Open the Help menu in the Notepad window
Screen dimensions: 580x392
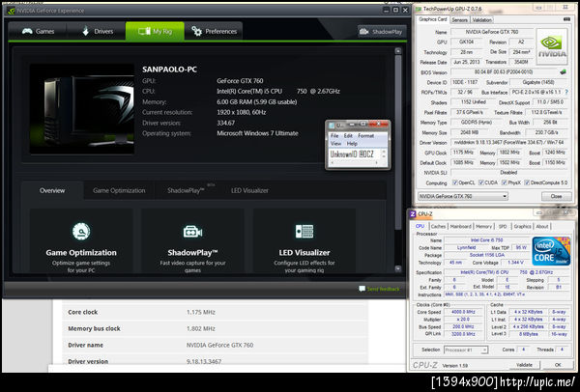tap(352, 143)
